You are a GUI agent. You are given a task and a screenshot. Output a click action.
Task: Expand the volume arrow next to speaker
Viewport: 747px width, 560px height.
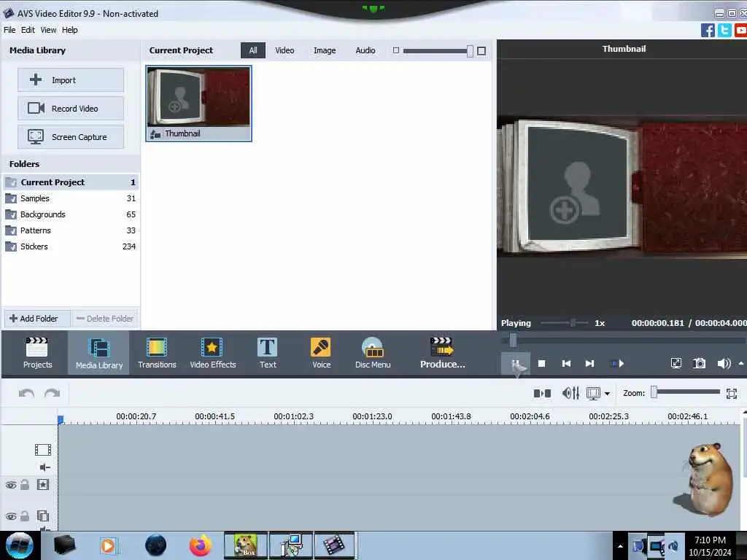[x=741, y=363]
